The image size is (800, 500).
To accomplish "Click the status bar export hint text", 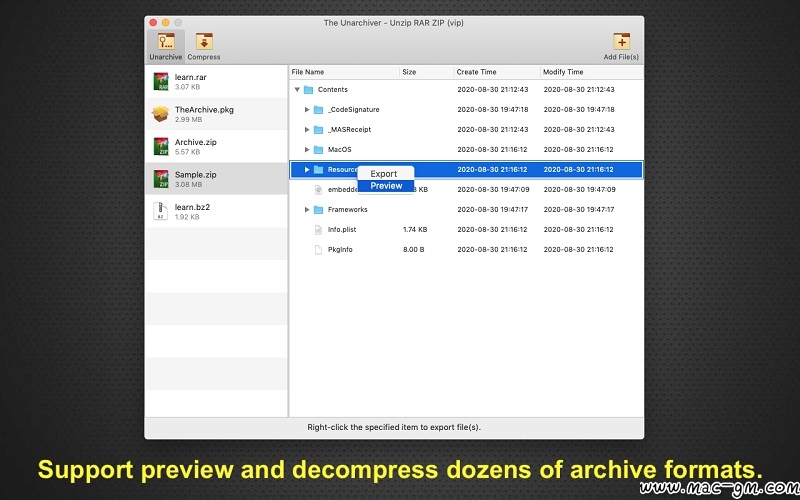I will pos(394,428).
